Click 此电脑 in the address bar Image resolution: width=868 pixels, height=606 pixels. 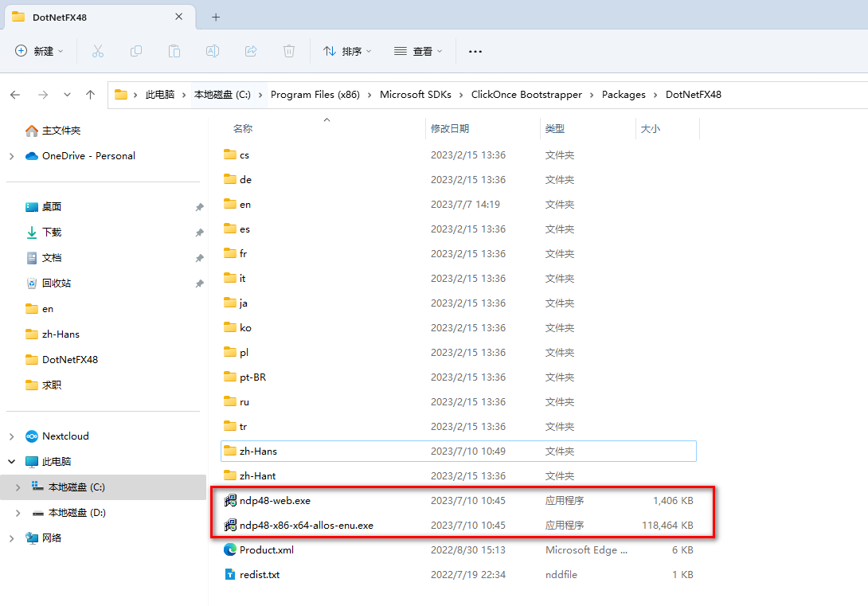coord(159,95)
